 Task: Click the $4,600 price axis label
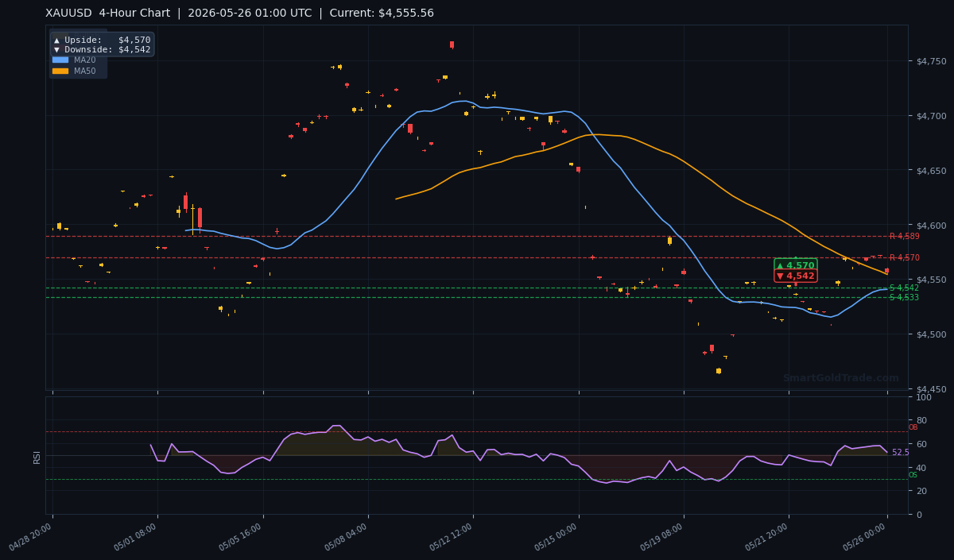(932, 226)
